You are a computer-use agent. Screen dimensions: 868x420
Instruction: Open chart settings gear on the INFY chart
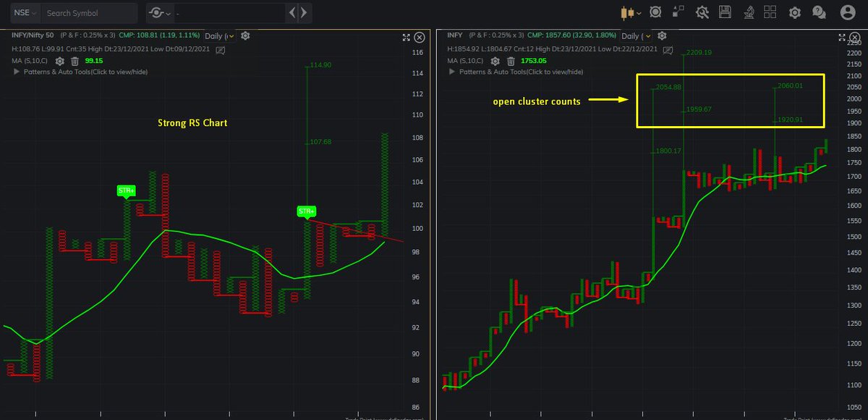662,35
